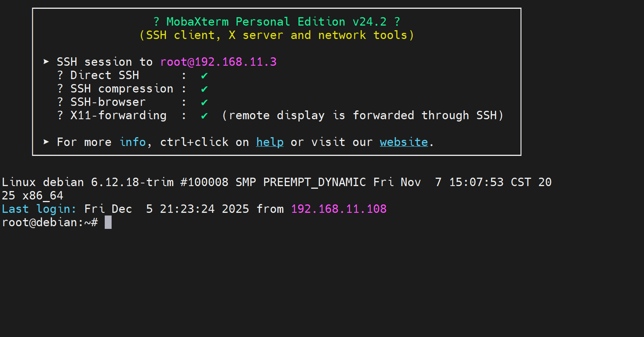Click the blue "info" word
The height and width of the screenshot is (337, 644).
coord(133,142)
